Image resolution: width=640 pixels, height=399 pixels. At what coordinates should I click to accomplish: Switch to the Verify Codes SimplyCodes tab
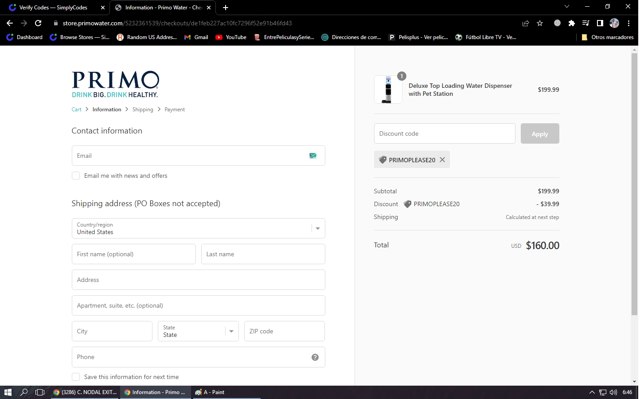pos(53,7)
